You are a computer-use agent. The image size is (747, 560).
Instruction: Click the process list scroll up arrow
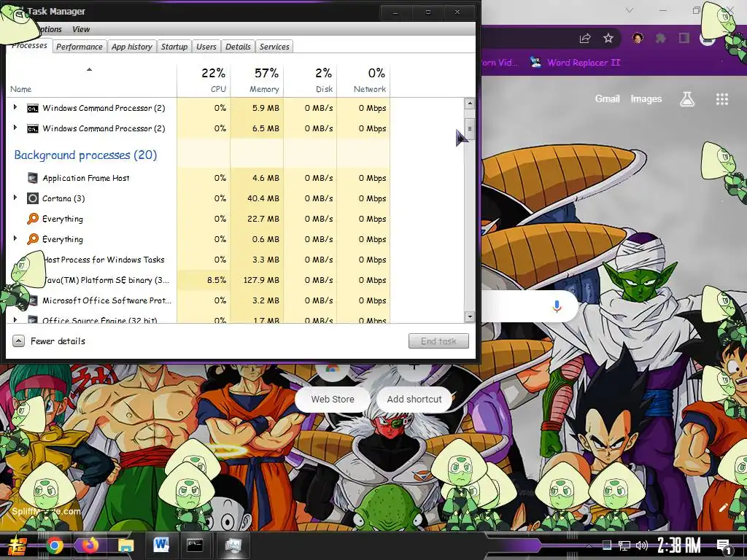(470, 104)
